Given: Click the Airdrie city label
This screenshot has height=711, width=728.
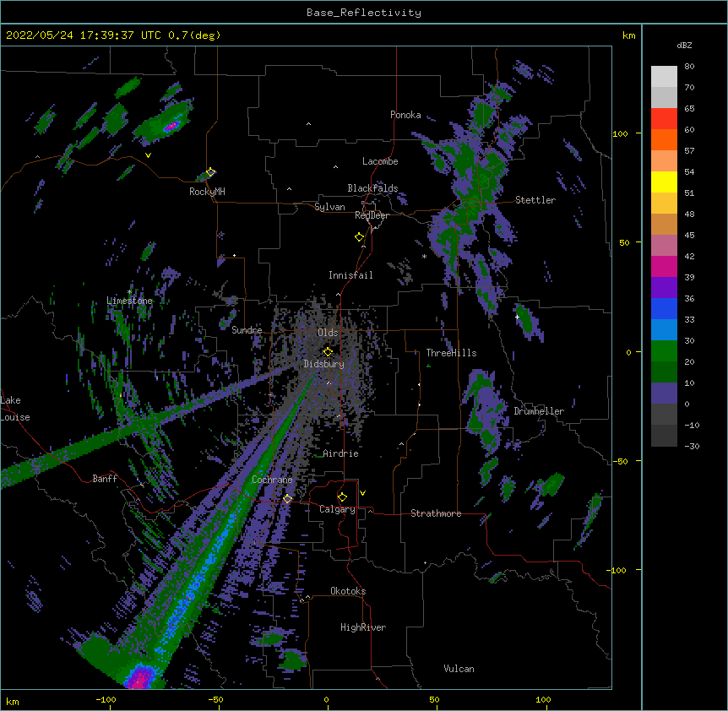Looking at the screenshot, I should pos(340,453).
